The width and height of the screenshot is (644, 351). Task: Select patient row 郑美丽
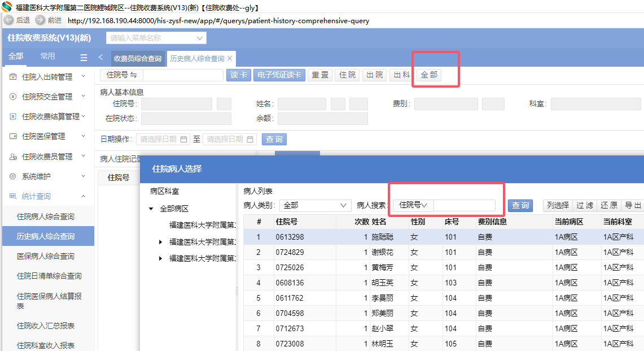(444, 313)
